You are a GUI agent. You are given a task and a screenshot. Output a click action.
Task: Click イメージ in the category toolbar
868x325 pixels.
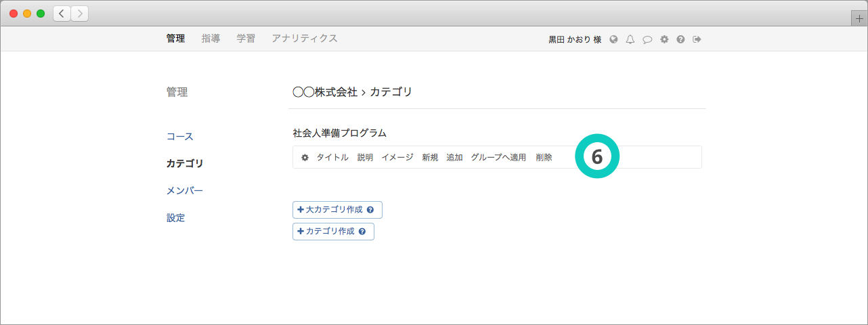(397, 157)
